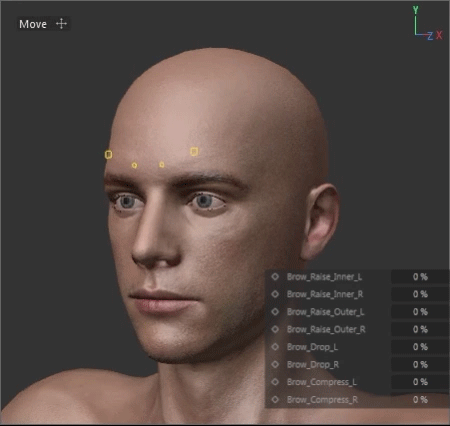Image resolution: width=450 pixels, height=426 pixels.
Task: Click the Brow_Raise_Outer_R keyframe diamond
Action: coord(275,329)
